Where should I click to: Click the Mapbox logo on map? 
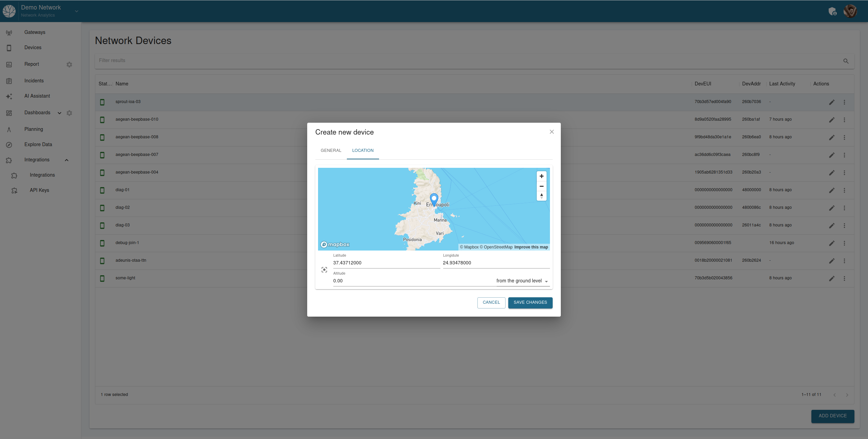(x=335, y=244)
